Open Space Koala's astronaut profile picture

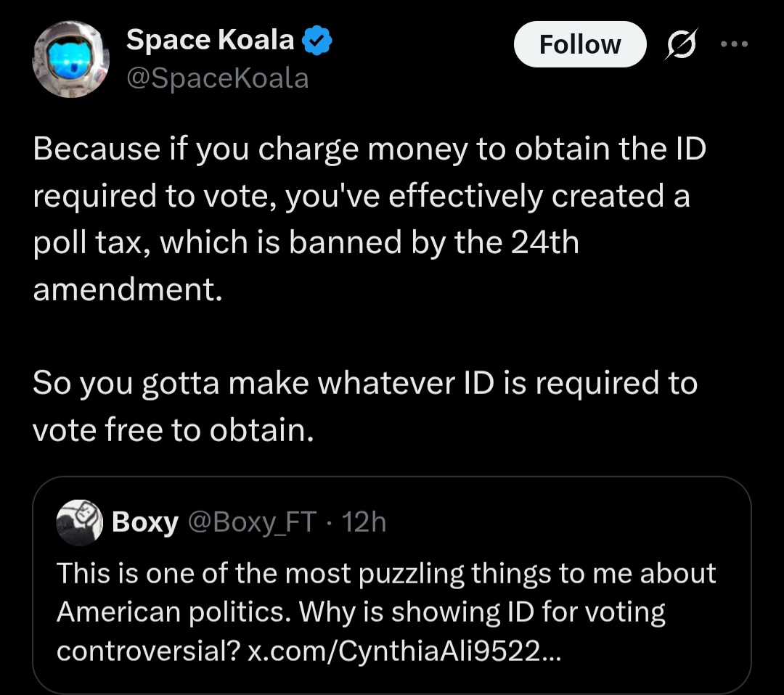pyautogui.click(x=70, y=59)
